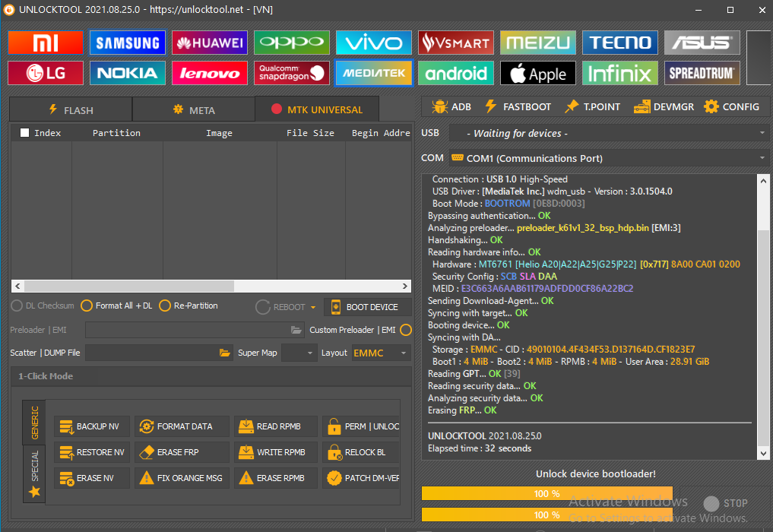Open the CONFIG settings

pyautogui.click(x=732, y=106)
